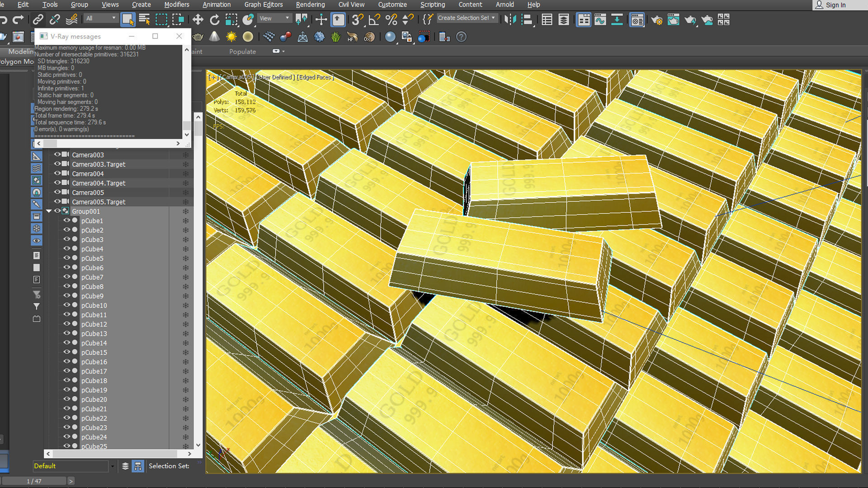This screenshot has height=488, width=868.
Task: Toggle visibility of pCube12
Action: 66,324
